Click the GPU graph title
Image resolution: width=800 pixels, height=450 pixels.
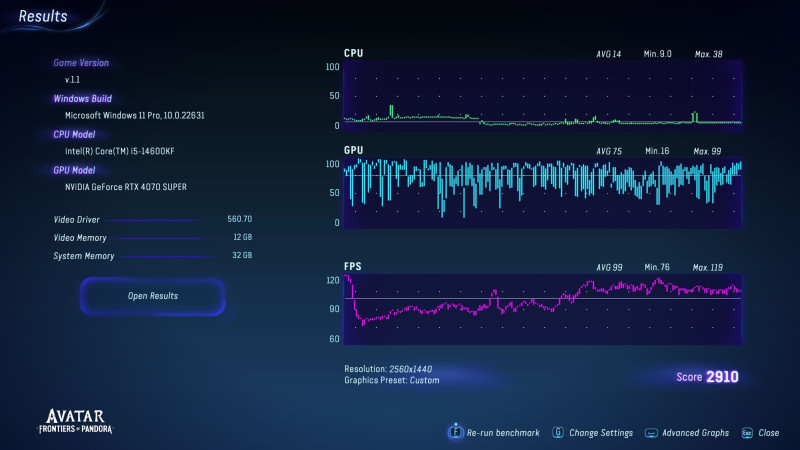[354, 150]
